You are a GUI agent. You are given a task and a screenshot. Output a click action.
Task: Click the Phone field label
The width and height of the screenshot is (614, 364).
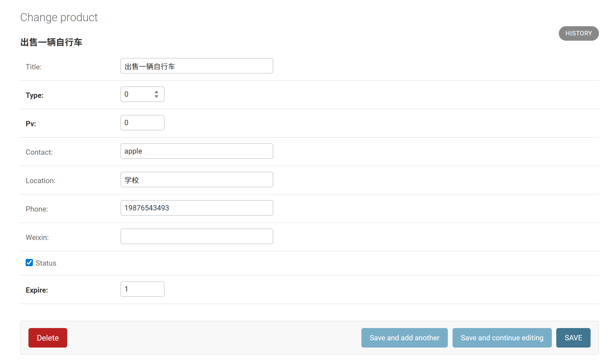[37, 209]
